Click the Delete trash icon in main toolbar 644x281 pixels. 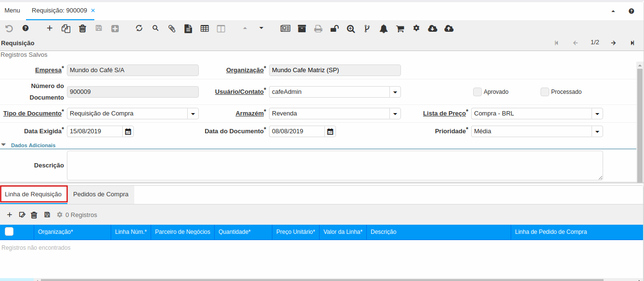(x=82, y=28)
